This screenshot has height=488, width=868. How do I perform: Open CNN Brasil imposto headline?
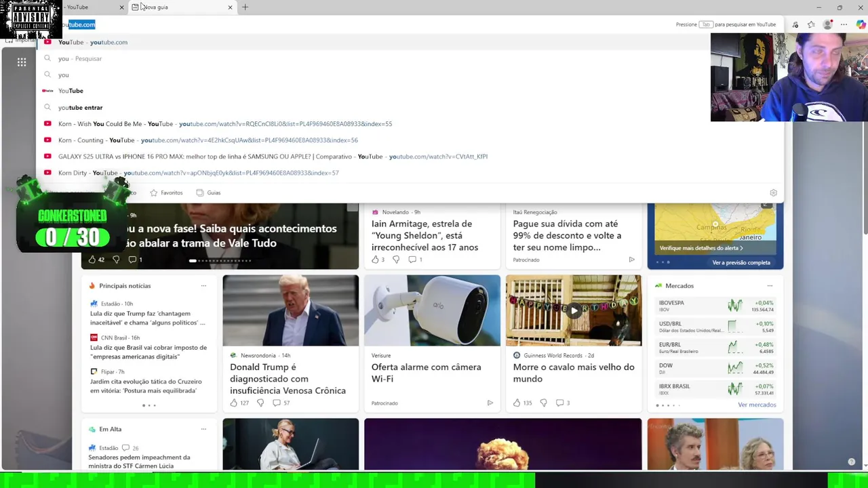pos(149,352)
